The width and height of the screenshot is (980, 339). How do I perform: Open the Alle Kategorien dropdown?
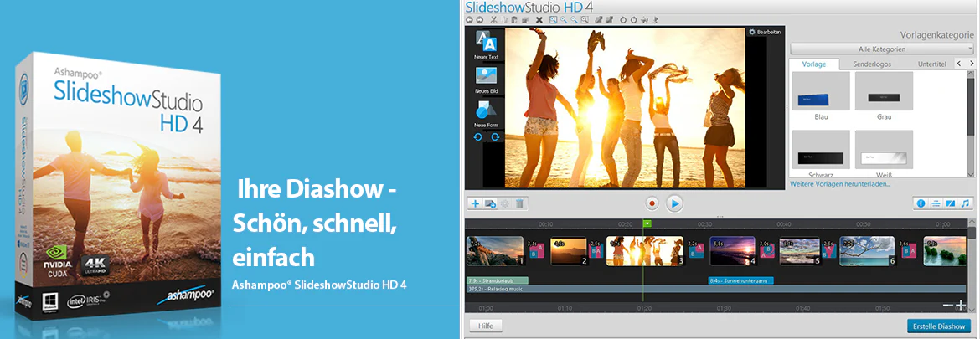[881, 49]
